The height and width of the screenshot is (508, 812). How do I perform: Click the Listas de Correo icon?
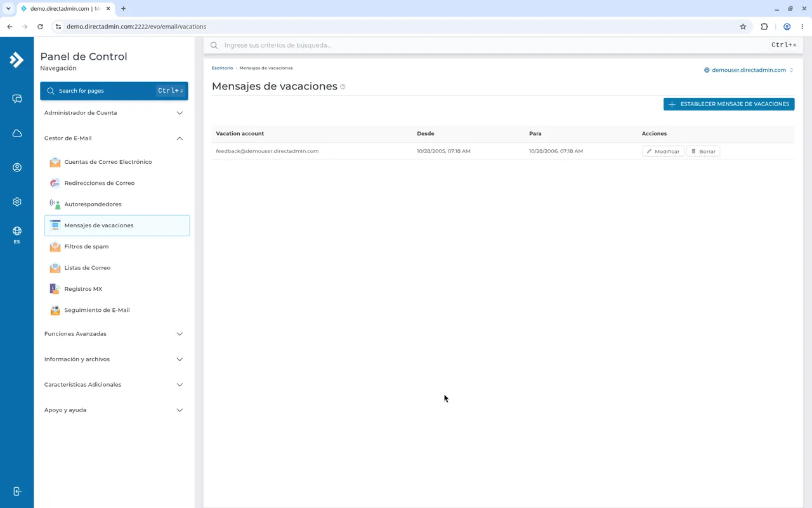[x=55, y=268]
